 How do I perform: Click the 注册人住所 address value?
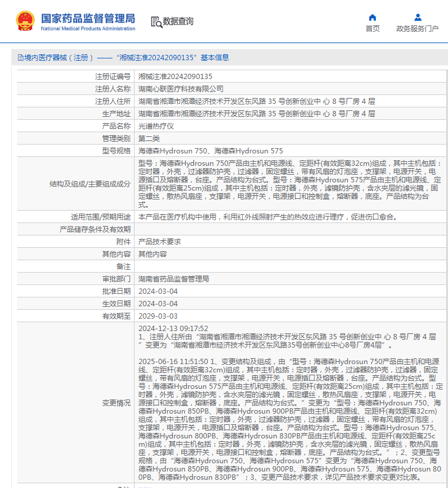pos(257,101)
